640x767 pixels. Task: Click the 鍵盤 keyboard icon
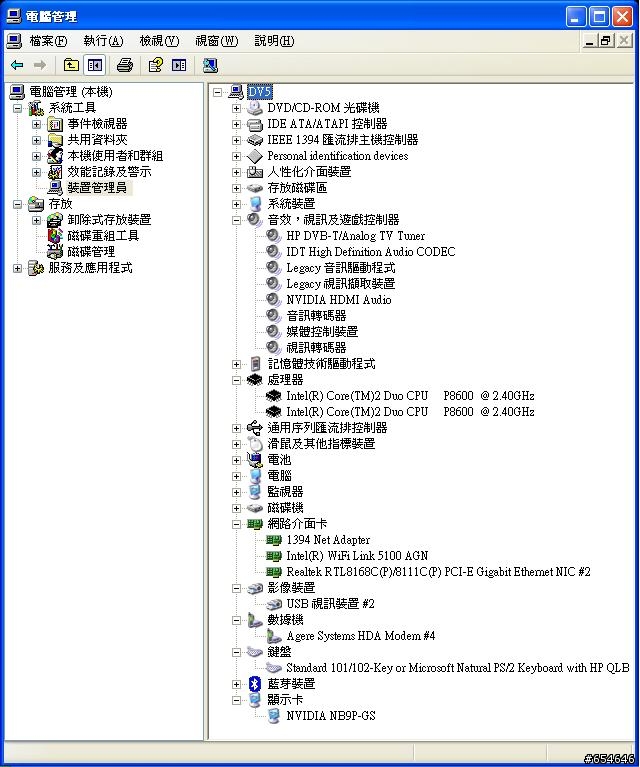click(x=255, y=652)
